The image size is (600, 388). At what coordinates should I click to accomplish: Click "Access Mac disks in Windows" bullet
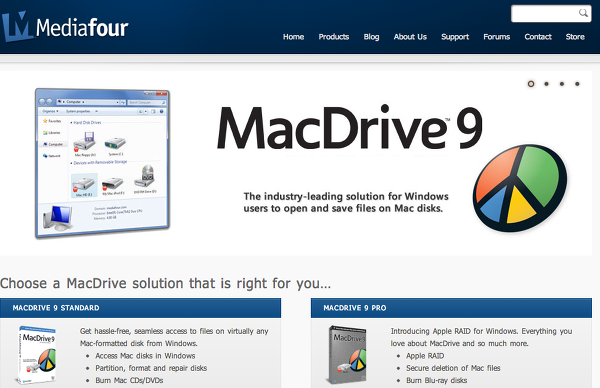[x=145, y=356]
